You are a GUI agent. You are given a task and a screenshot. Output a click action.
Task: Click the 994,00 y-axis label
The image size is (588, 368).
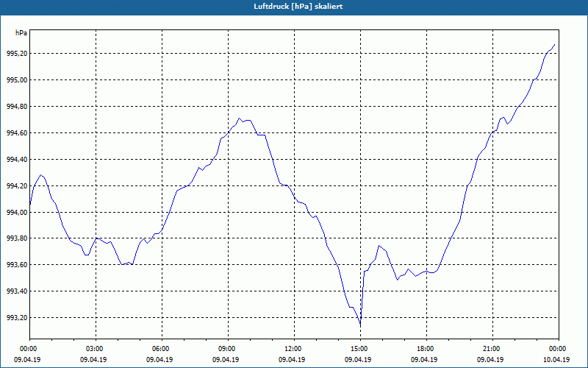coord(17,213)
